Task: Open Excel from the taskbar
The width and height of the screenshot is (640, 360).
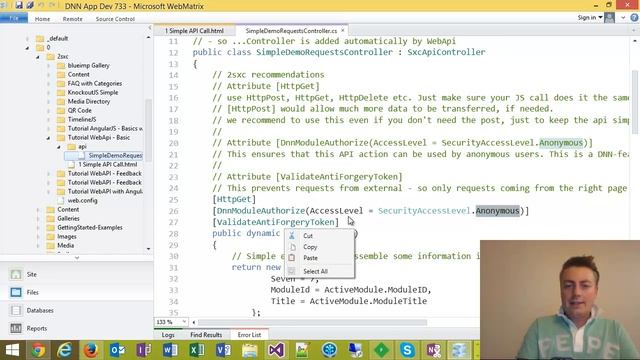Action: (x=197, y=350)
